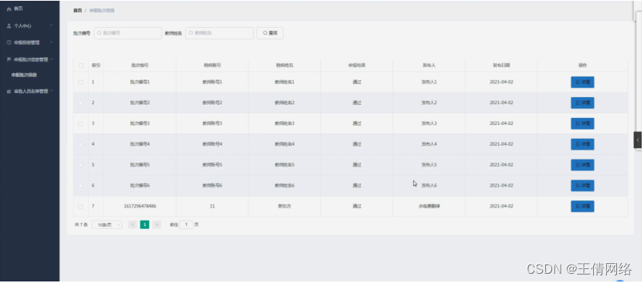Open 详情 for 批次编号2 row

tap(582, 103)
